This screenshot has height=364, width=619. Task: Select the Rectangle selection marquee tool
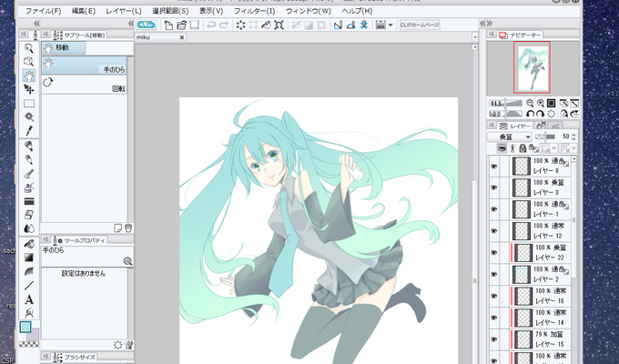29,104
